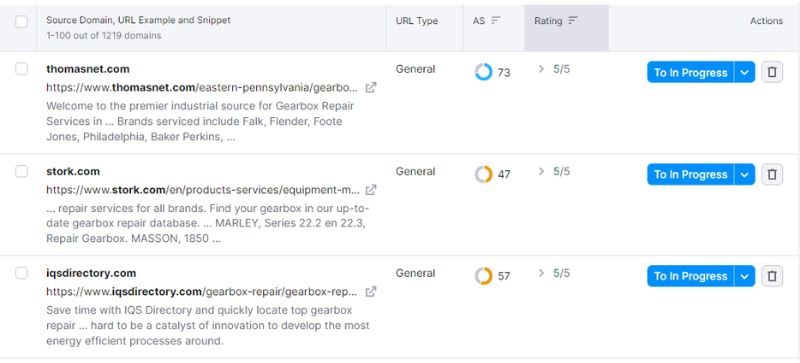Viewport: 800px width, 363px height.
Task: Open the To In Progress dropdown for thomasnet.com
Action: [744, 72]
